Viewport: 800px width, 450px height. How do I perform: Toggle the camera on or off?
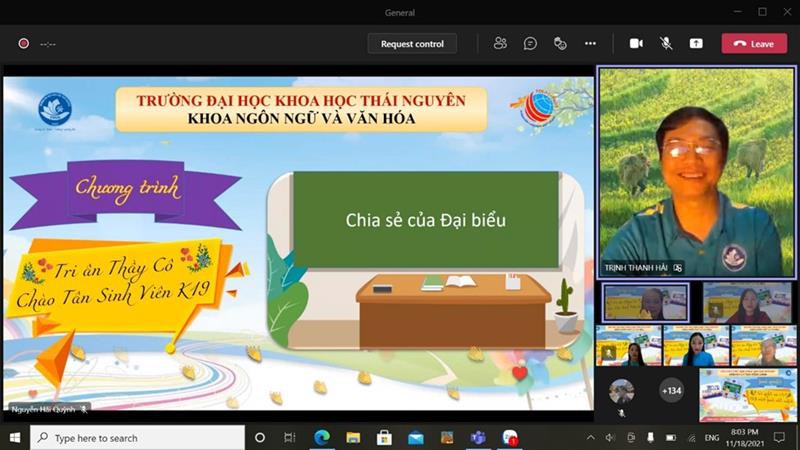point(636,43)
